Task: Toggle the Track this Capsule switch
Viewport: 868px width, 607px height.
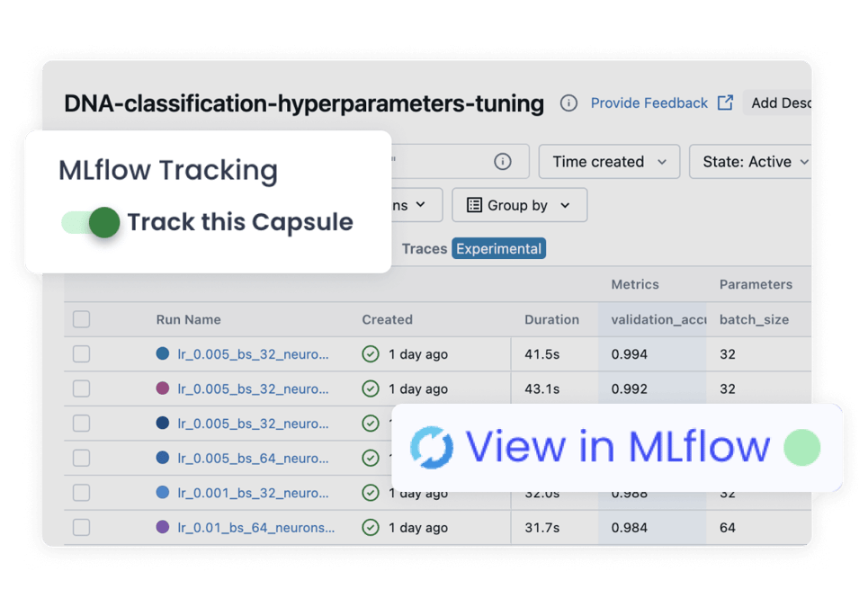Action: [91, 223]
